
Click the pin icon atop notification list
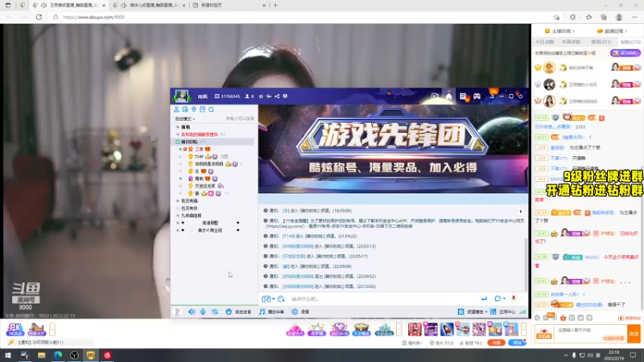pos(520,212)
